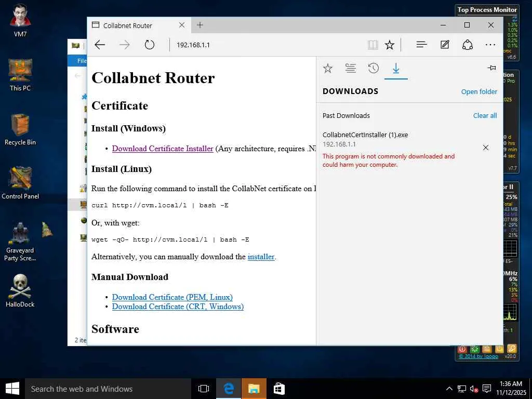Show hidden tray icons chevron

pyautogui.click(x=449, y=389)
